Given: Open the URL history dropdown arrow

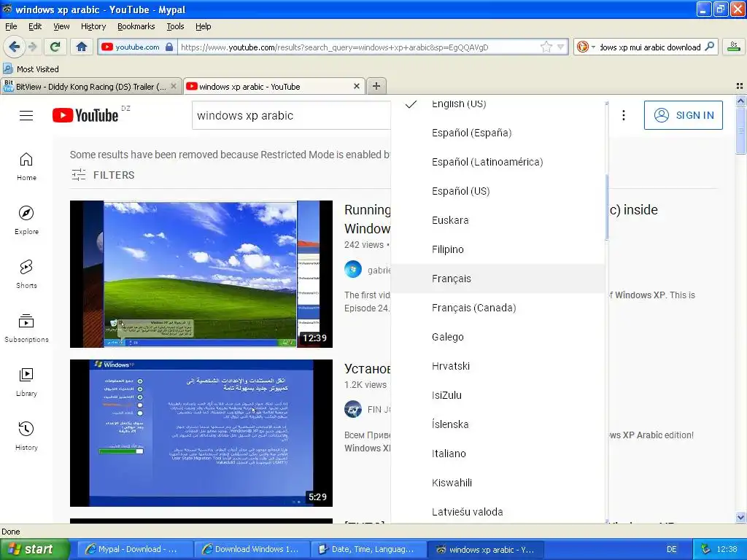Looking at the screenshot, I should 561,47.
